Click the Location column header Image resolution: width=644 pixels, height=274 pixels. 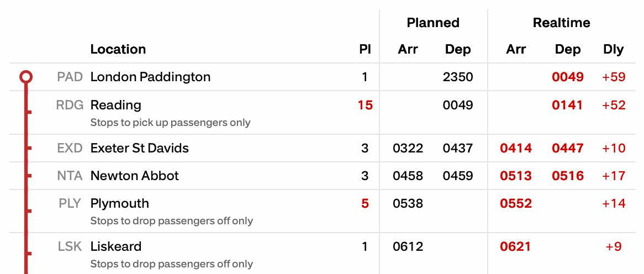click(x=118, y=49)
